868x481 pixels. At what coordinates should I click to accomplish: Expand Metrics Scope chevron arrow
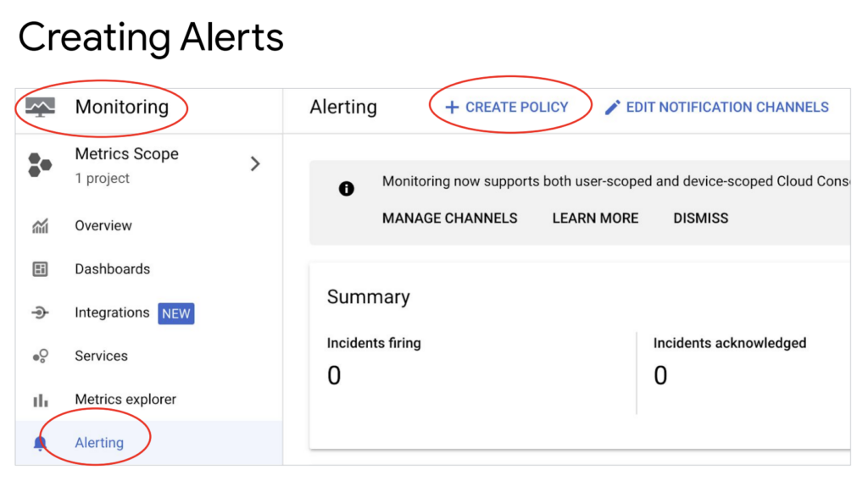coord(255,163)
